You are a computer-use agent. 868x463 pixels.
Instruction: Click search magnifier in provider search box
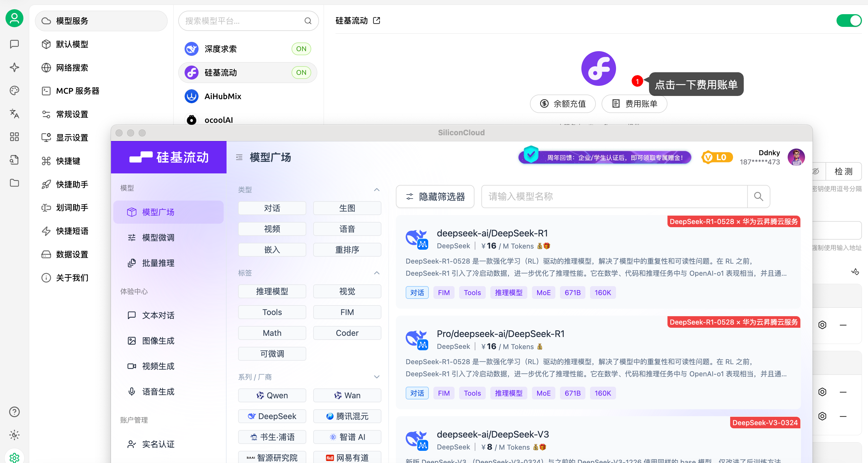[308, 21]
